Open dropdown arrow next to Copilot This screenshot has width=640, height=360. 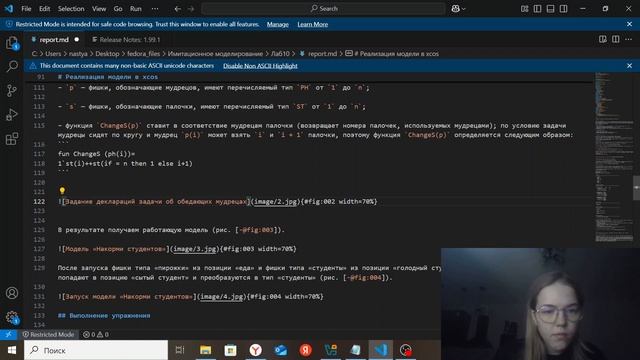[464, 9]
